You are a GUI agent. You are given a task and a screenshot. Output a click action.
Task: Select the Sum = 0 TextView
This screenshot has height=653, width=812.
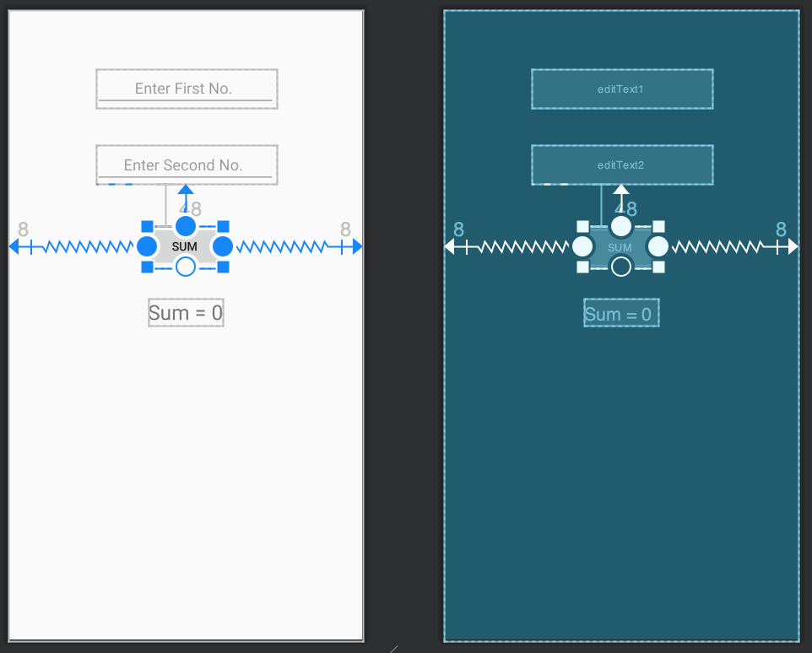[186, 312]
